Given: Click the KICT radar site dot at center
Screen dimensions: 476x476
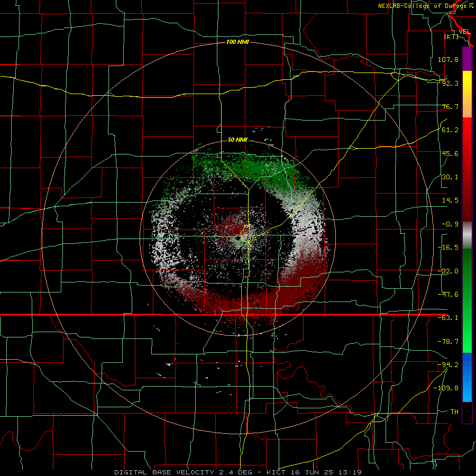Looking at the screenshot, I should 237,239.
